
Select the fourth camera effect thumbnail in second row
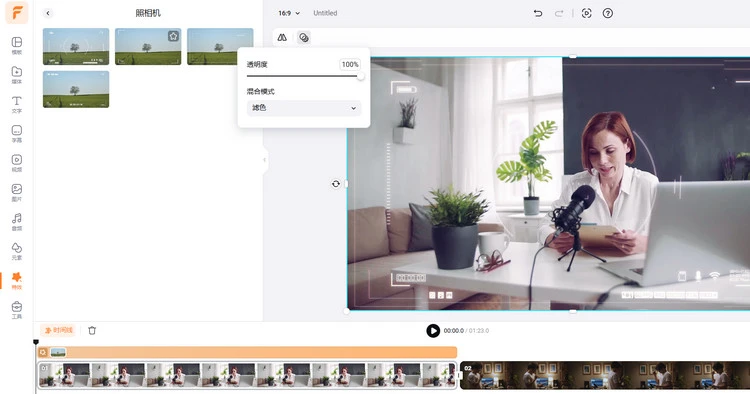(x=76, y=89)
